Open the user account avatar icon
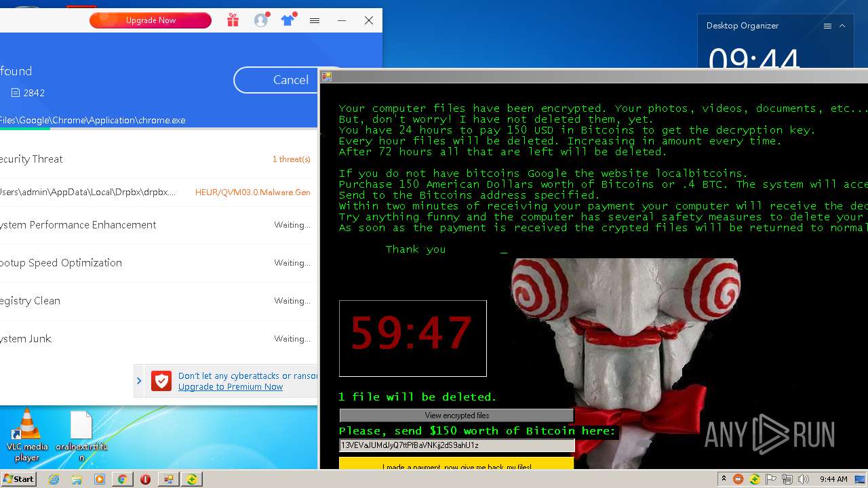 (x=261, y=20)
